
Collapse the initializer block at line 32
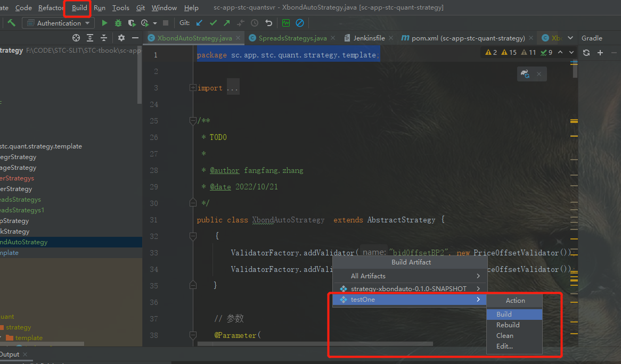(193, 236)
